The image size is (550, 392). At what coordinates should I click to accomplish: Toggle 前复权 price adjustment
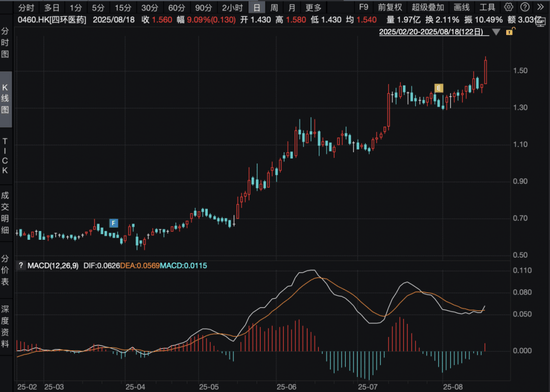390,7
